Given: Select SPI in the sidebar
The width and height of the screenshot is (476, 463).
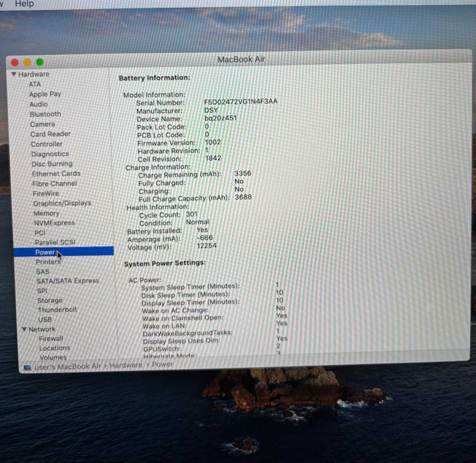Looking at the screenshot, I should (x=42, y=291).
